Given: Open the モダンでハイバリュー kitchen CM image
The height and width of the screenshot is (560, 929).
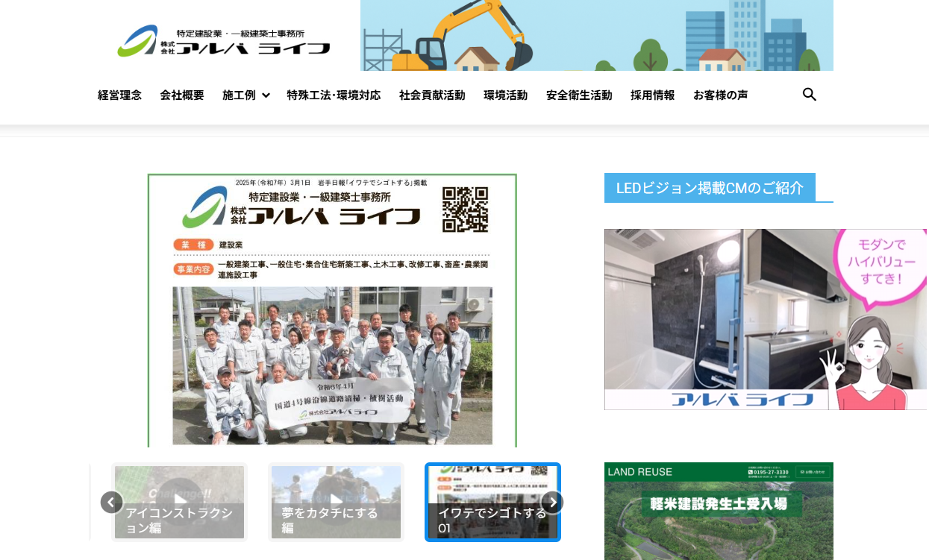Looking at the screenshot, I should [766, 319].
